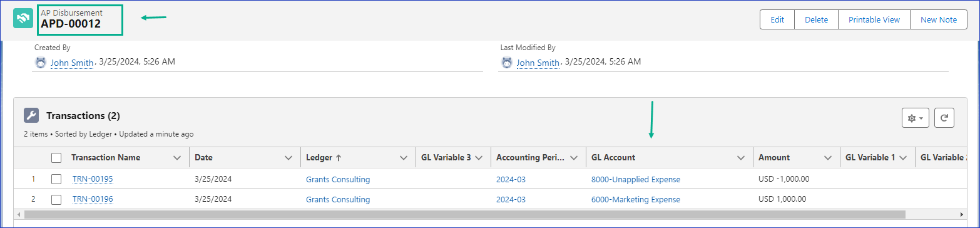Open John Smith link under Created By

click(x=72, y=63)
